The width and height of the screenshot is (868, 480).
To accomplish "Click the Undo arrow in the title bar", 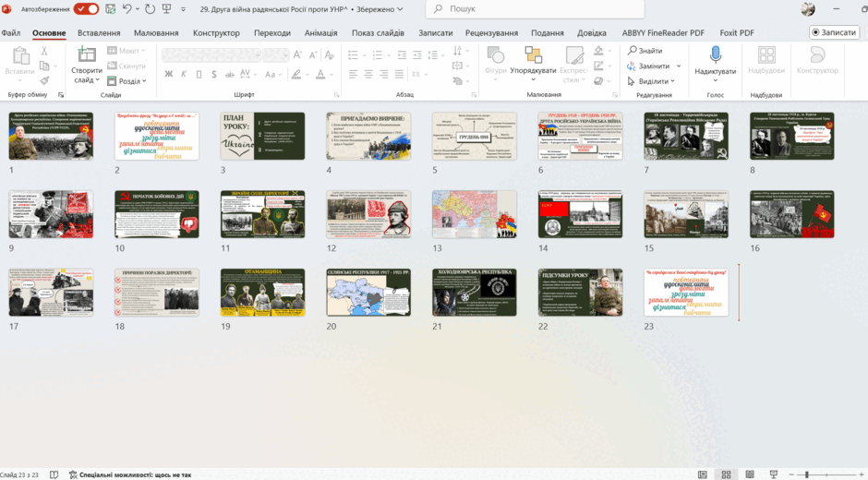I will (127, 9).
